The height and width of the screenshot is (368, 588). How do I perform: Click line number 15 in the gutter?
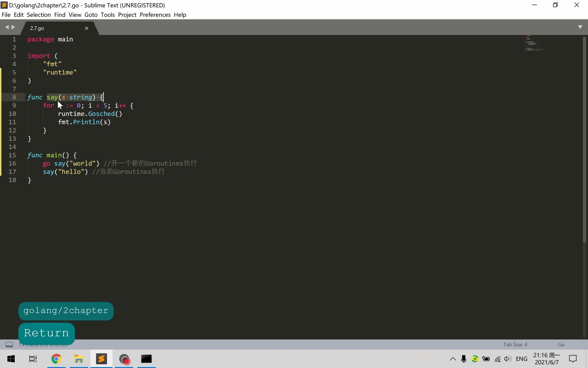tap(12, 155)
